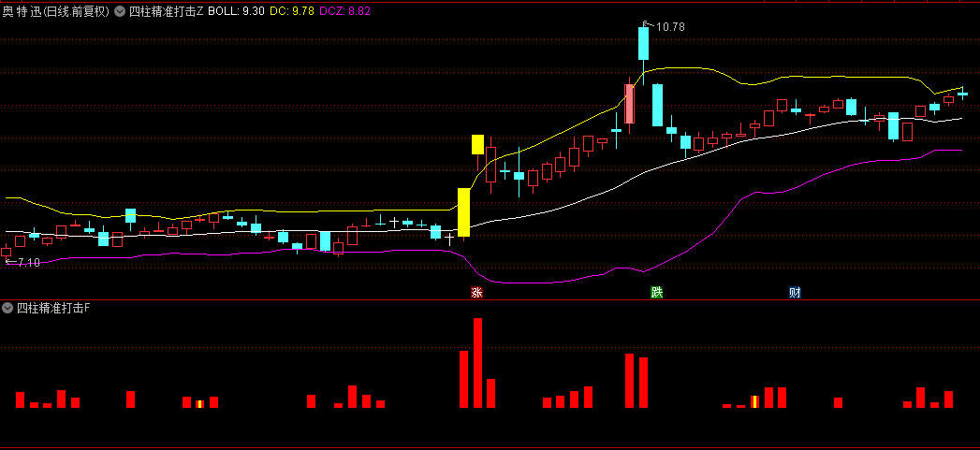
Task: Open the blue 财 financial marker
Action: (795, 293)
